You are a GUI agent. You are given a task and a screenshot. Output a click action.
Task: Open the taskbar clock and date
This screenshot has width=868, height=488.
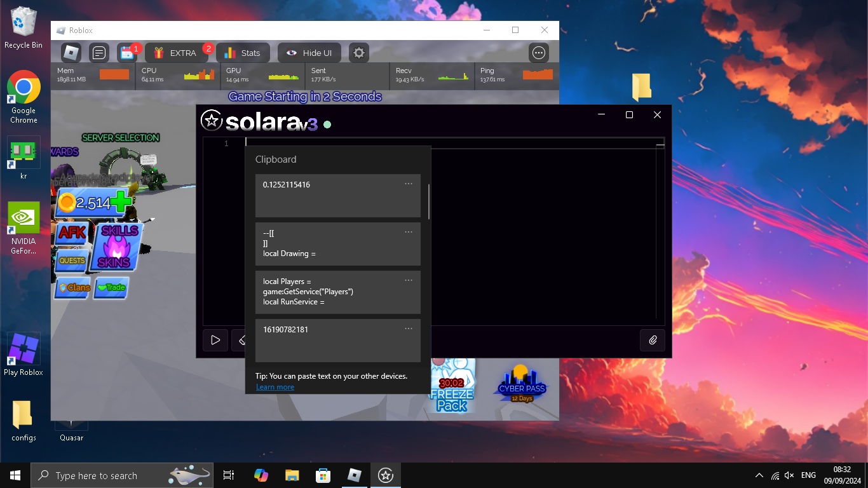pyautogui.click(x=842, y=475)
